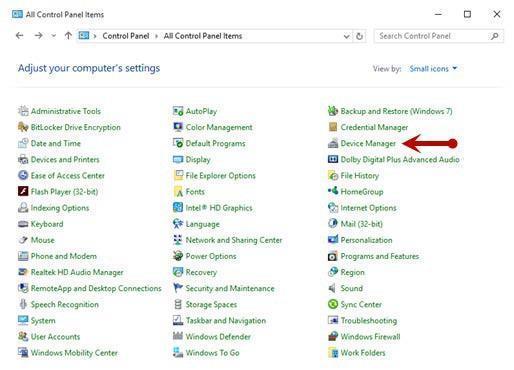Open the System link
Screen dimensions: 514x370
click(43, 321)
